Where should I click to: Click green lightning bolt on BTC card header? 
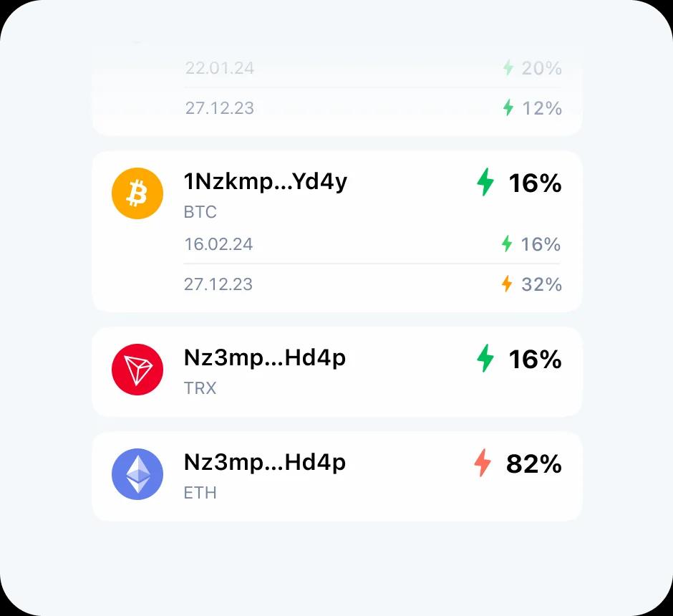click(x=485, y=183)
